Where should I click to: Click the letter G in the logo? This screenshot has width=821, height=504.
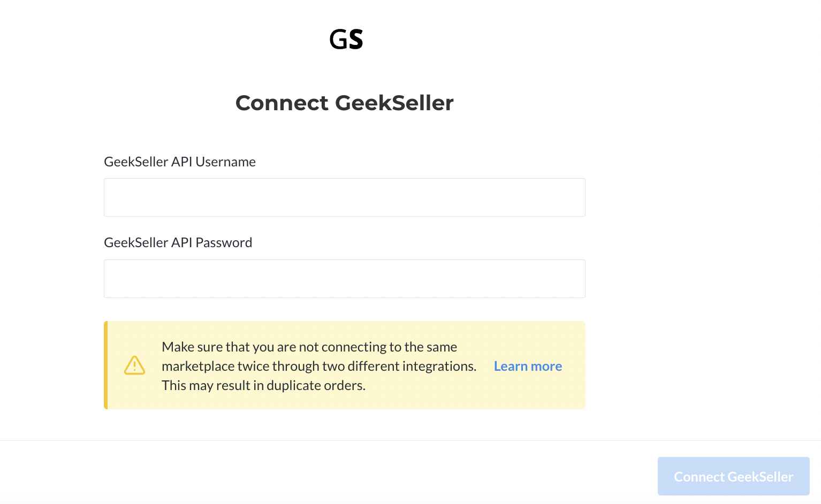click(x=338, y=39)
